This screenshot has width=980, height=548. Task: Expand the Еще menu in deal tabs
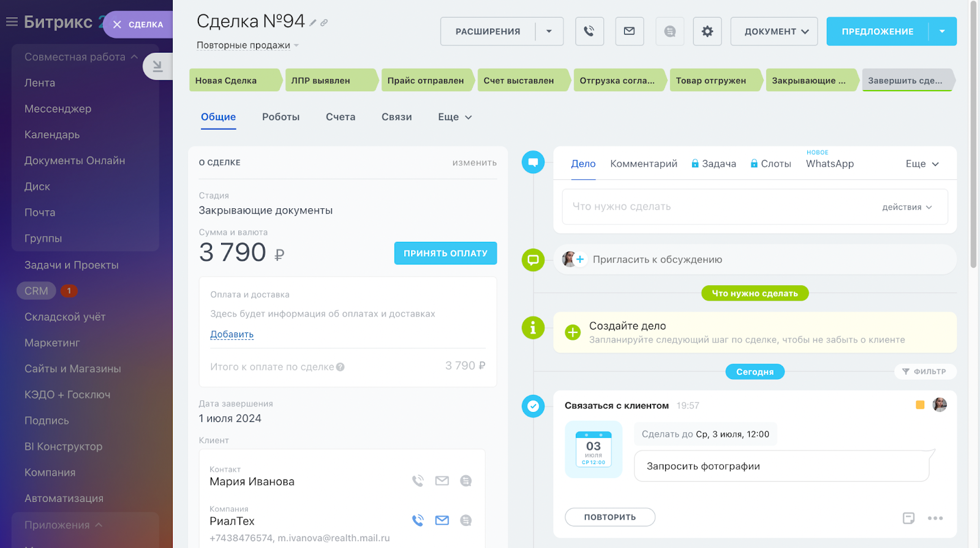[x=455, y=117]
